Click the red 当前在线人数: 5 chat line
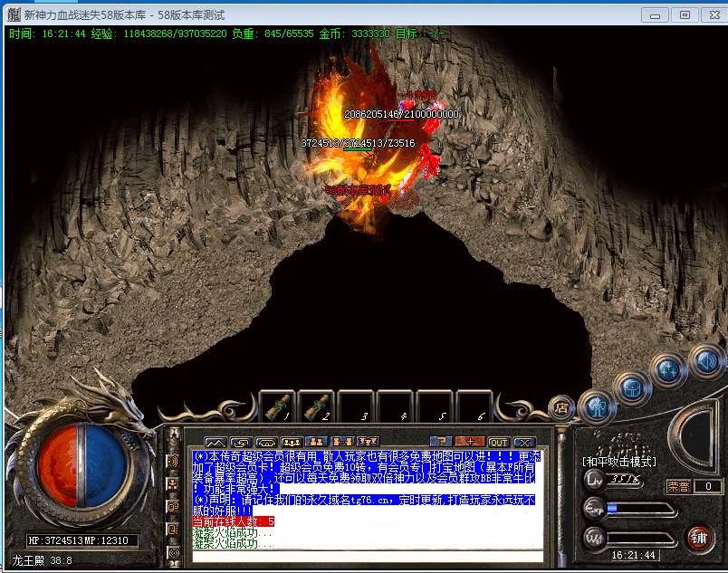The height and width of the screenshot is (573, 728). 234,521
